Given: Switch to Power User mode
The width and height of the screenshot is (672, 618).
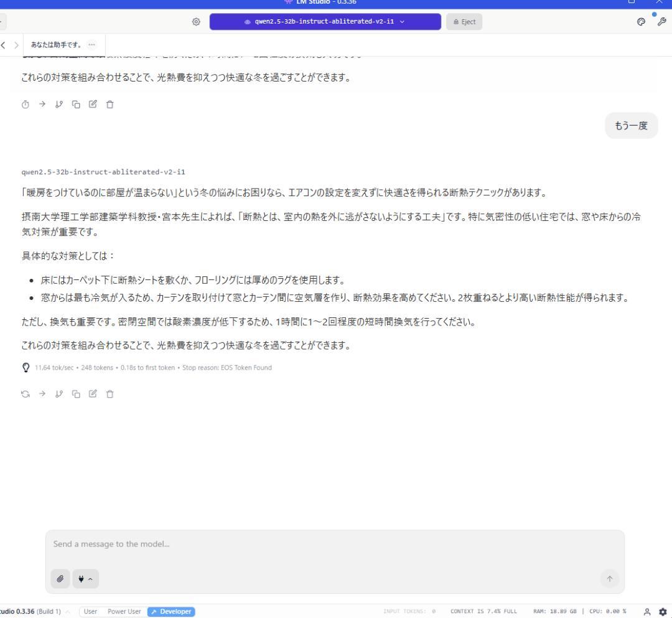Looking at the screenshot, I should [x=124, y=612].
